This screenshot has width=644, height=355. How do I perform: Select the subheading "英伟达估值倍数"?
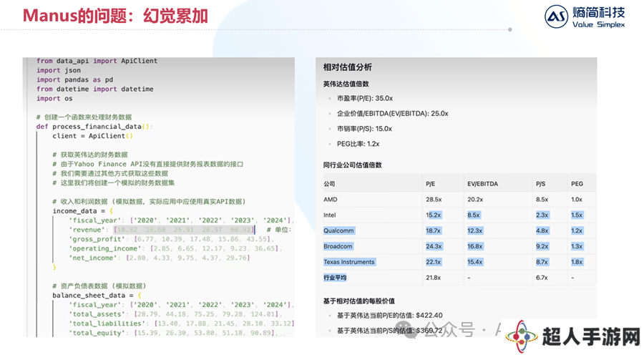click(x=346, y=84)
